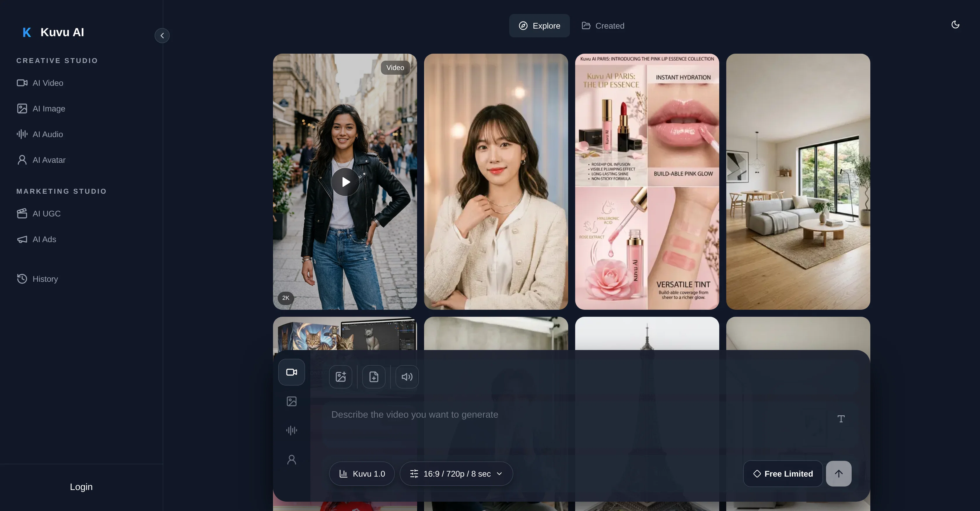980x511 pixels.
Task: Open the woman in cream tweed jacket image
Action: click(x=496, y=181)
